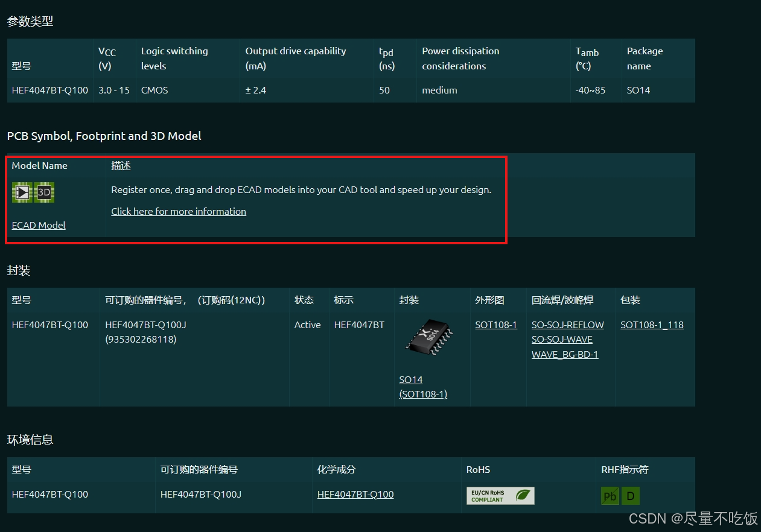Select the '50' tpd value
This screenshot has width=761, height=532.
pos(384,90)
